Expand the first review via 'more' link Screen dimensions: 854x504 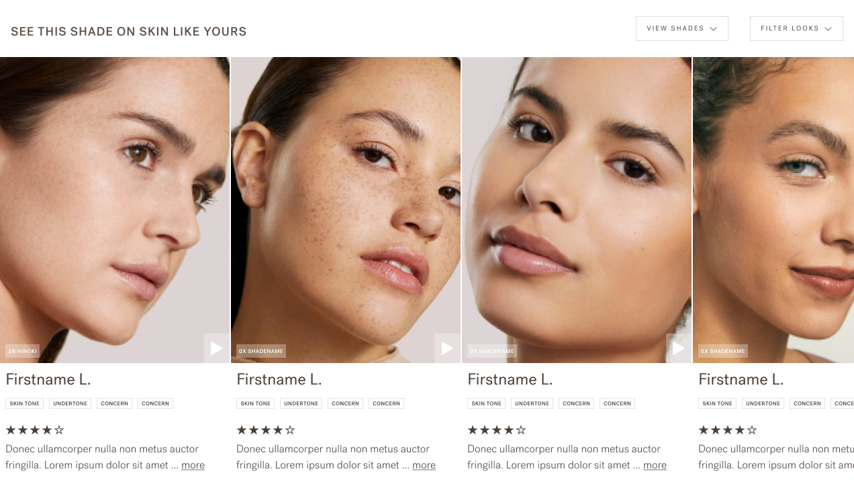[193, 465]
